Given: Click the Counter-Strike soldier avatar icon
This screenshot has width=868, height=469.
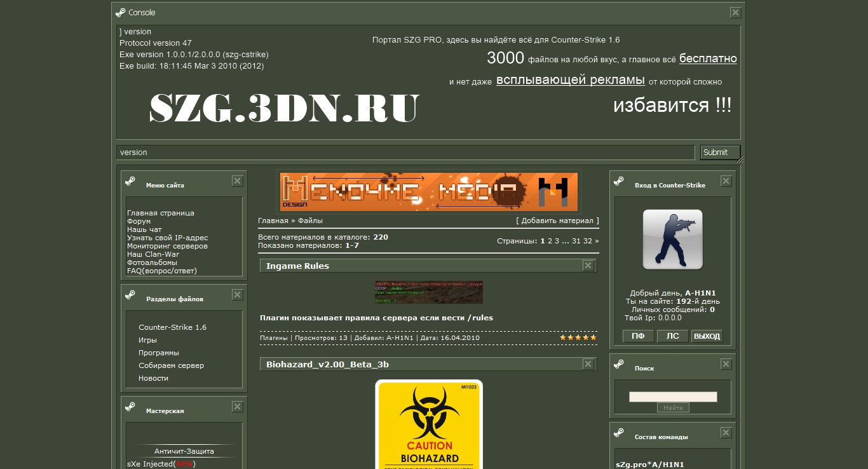Looking at the screenshot, I should (673, 240).
